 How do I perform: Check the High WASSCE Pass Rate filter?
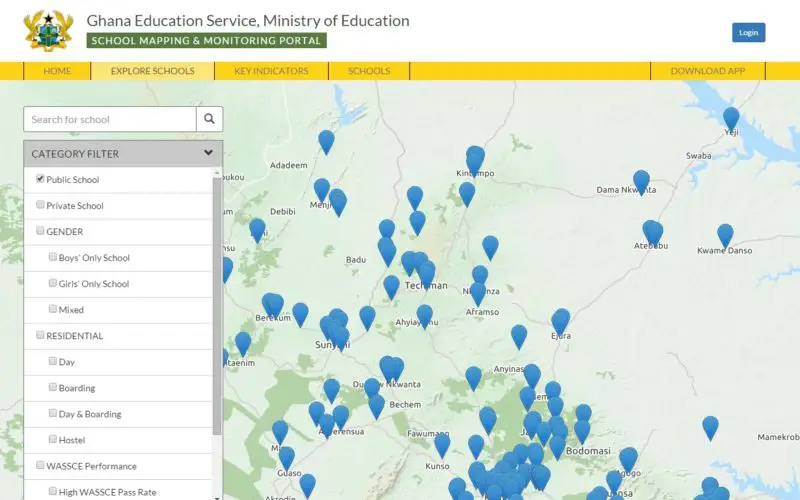[x=53, y=491]
